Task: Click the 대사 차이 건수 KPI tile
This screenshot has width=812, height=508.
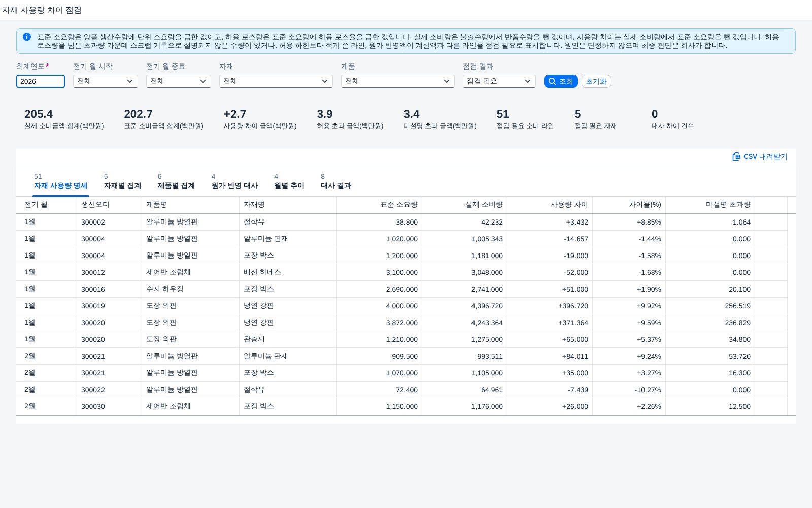Action: (x=672, y=119)
